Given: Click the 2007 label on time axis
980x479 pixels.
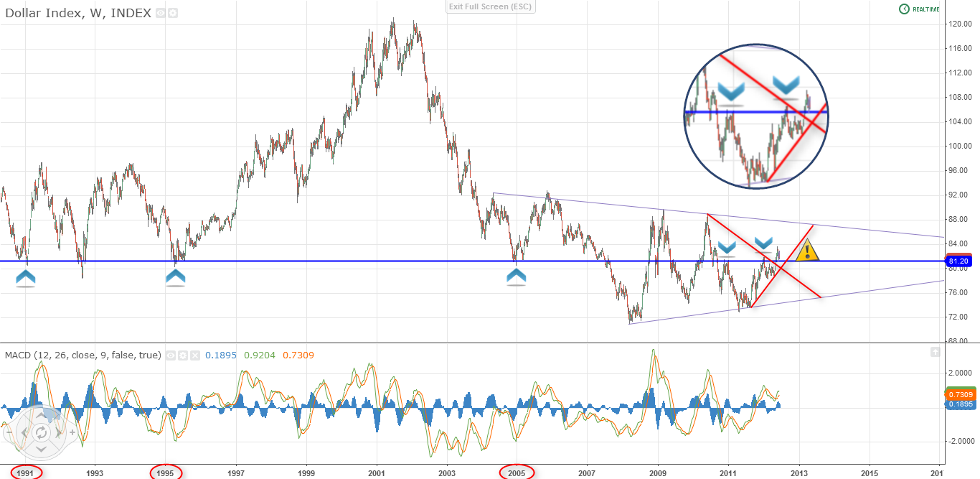Looking at the screenshot, I should [587, 473].
